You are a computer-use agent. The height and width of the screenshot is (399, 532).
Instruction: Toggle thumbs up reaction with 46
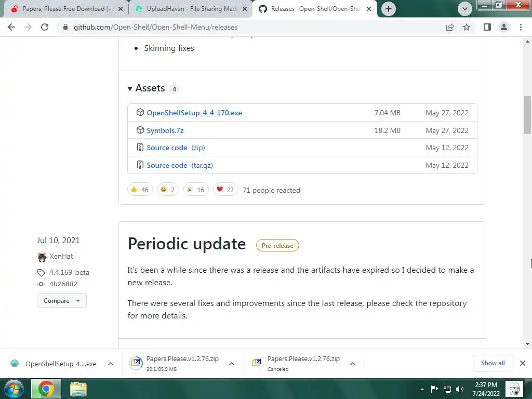[x=140, y=190]
